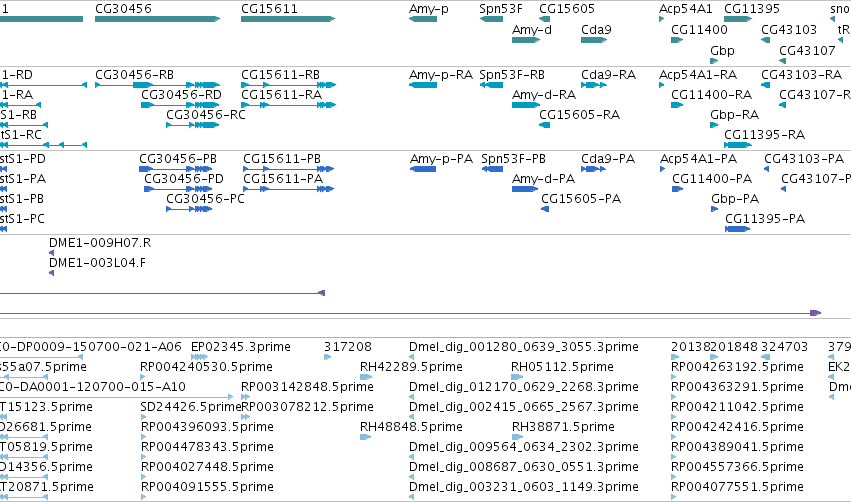Select EST RH42289.5prime
Viewport: 851px width, 502px height.
[411, 366]
